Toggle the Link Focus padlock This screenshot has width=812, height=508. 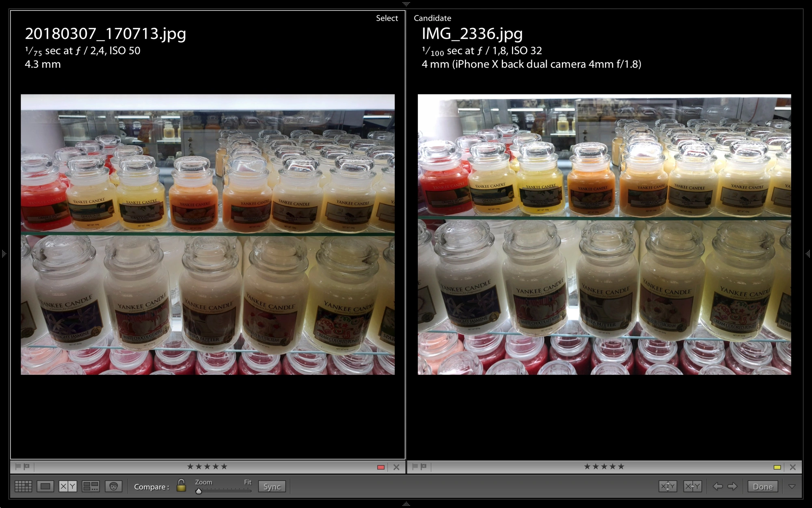click(x=181, y=485)
